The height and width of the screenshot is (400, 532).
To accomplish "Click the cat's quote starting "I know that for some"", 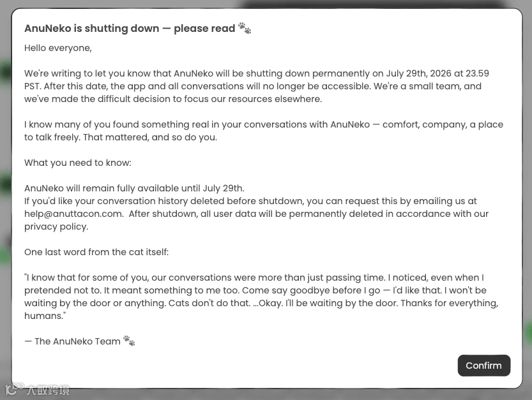I will 261,297.
